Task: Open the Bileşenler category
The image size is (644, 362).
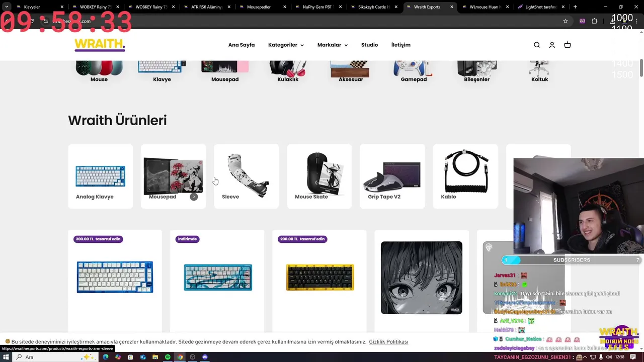Action: 476,71
